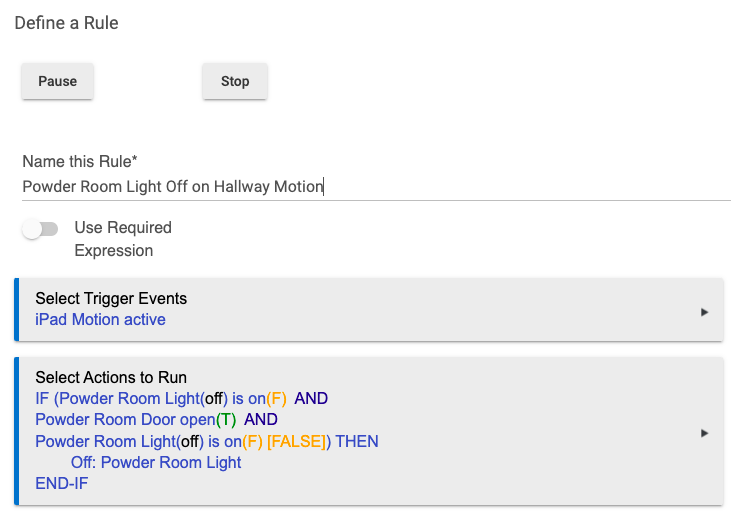The height and width of the screenshot is (522, 736).
Task: Click the Use Required Expression label
Action: (x=123, y=239)
